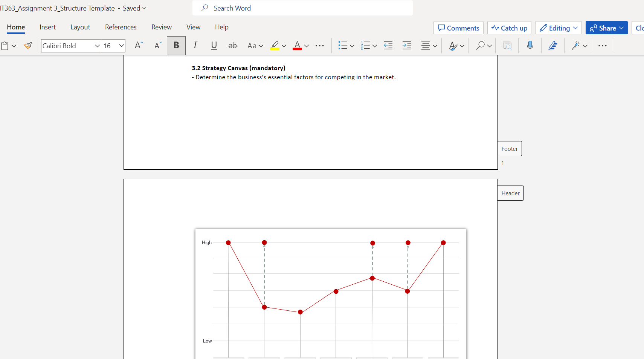Click the Numbering list icon
Viewport: 644px width, 359px height.
[x=365, y=46]
